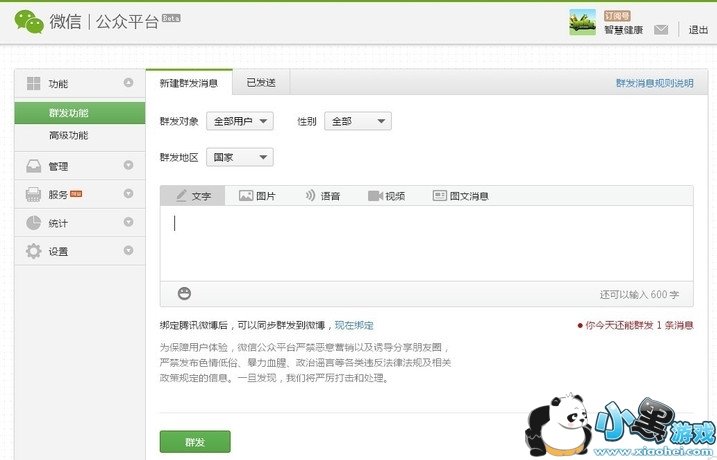Open the 群发消息规则说明 link
The image size is (717, 460).
pos(655,83)
